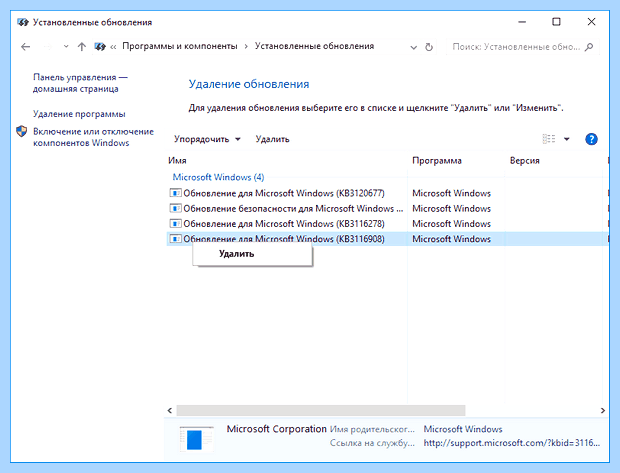Screen dimensions: 620x473
Task: Click the horizontal scrollbar right arrow
Action: 603,411
